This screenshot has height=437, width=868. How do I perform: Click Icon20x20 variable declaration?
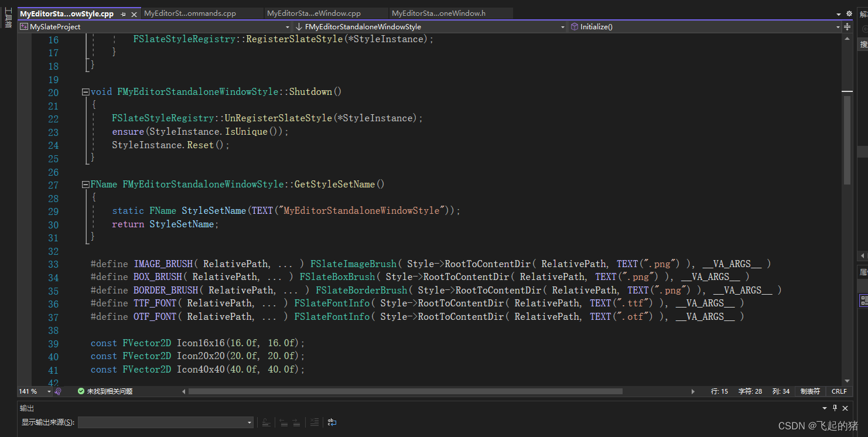201,356
